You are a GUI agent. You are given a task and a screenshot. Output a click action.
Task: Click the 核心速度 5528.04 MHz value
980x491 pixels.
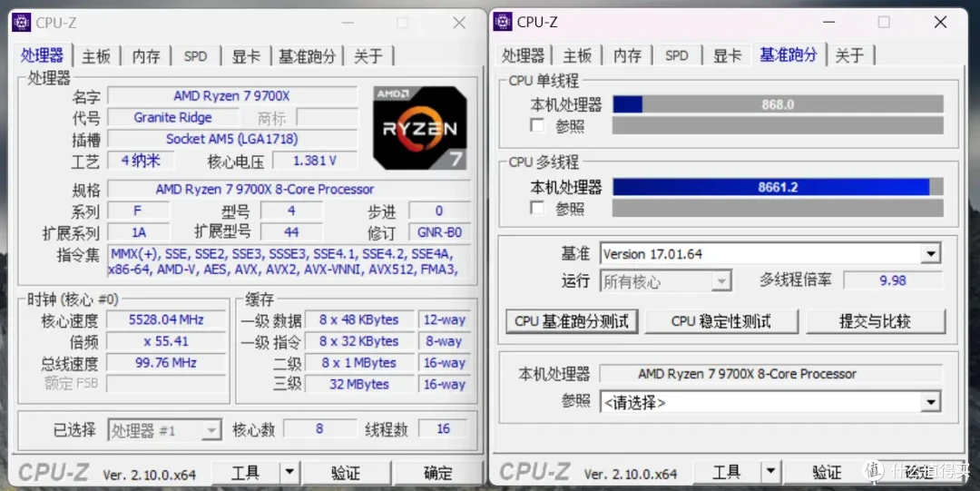coord(166,319)
